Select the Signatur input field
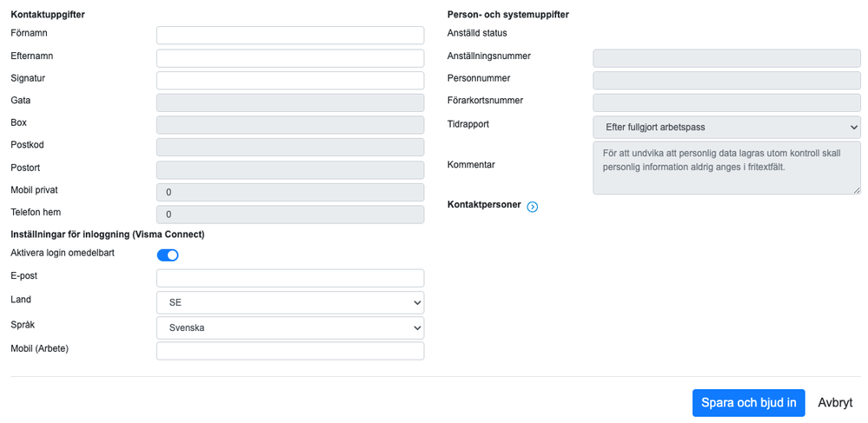868x423 pixels. [290, 80]
